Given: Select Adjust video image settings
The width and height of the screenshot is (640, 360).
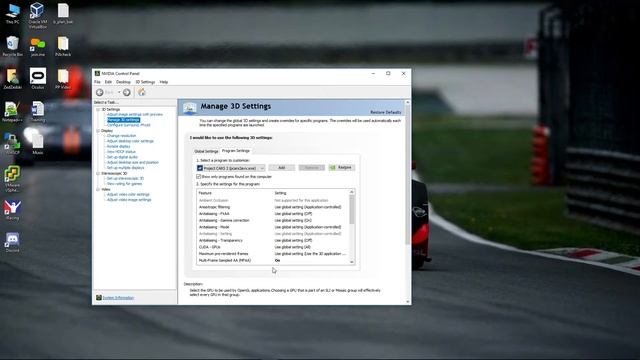Looking at the screenshot, I should [x=129, y=200].
